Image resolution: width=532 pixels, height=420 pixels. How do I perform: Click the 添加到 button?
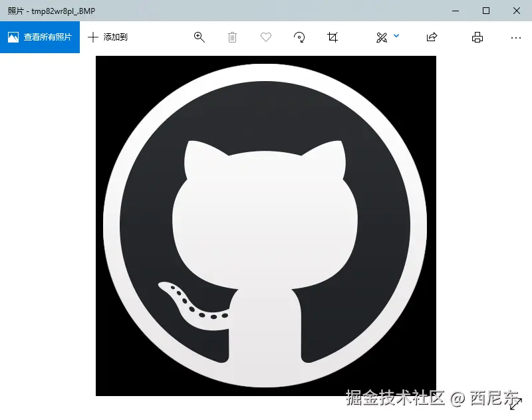coord(108,37)
